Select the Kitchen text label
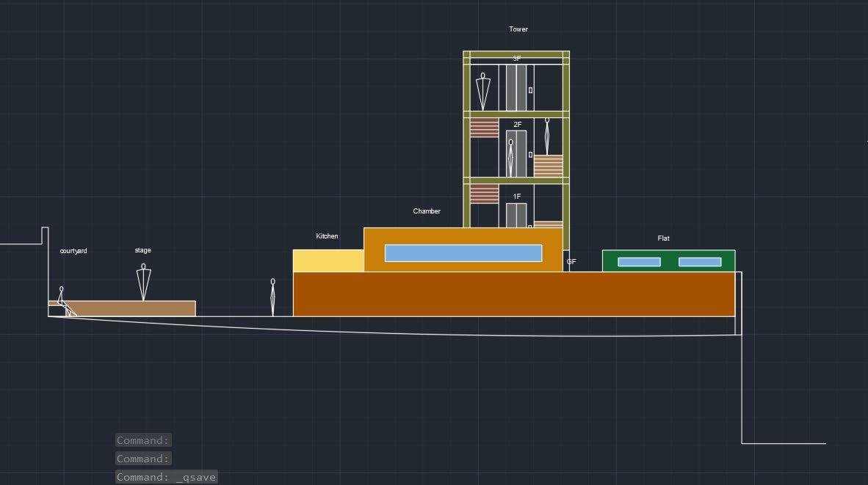The width and height of the screenshot is (868, 485). tap(327, 236)
